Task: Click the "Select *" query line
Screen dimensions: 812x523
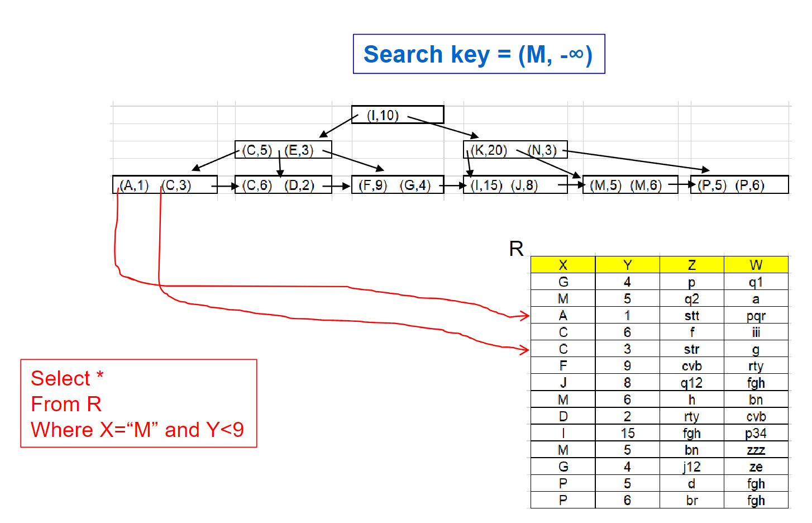Action: (x=67, y=379)
